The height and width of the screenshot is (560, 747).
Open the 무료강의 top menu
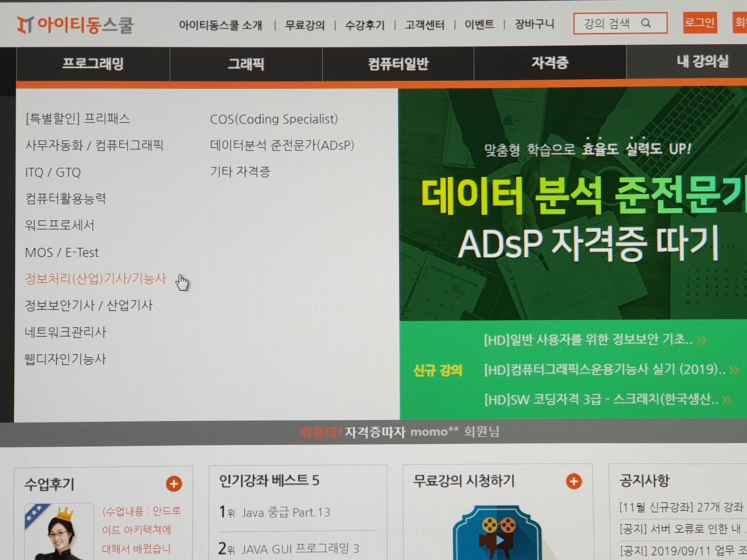[305, 25]
